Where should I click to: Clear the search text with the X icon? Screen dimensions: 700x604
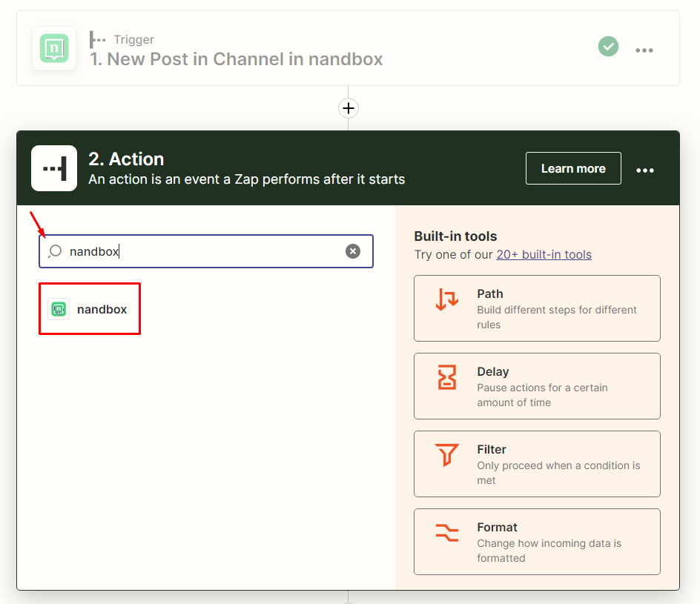pyautogui.click(x=353, y=251)
